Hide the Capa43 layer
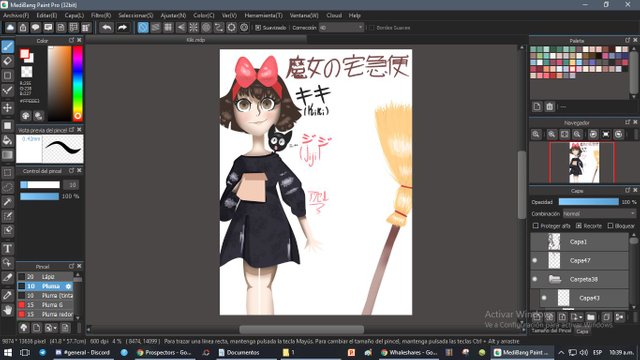Viewport: 640px width, 360px height. point(544,298)
